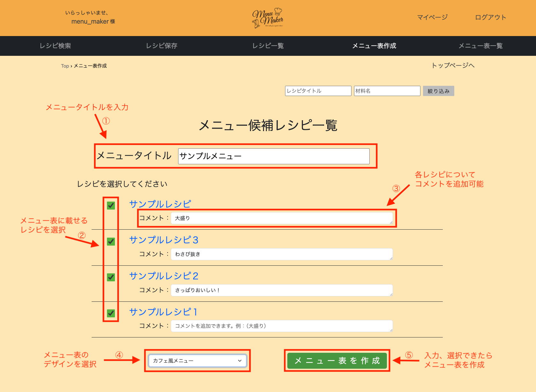Open the サンプルレシピ recipe link
Screen dimensions: 536x392
pyautogui.click(x=160, y=204)
